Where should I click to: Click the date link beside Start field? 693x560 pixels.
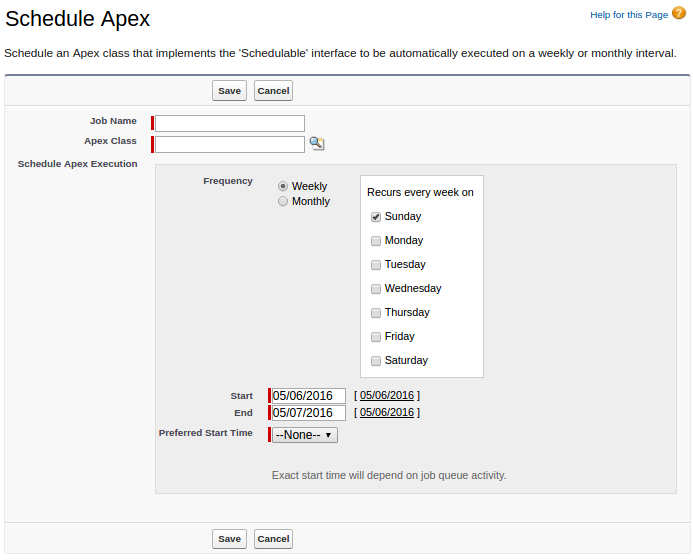point(387,396)
